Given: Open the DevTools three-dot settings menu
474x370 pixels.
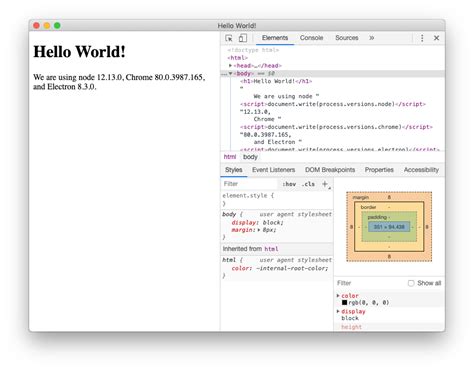Looking at the screenshot, I should pos(422,38).
